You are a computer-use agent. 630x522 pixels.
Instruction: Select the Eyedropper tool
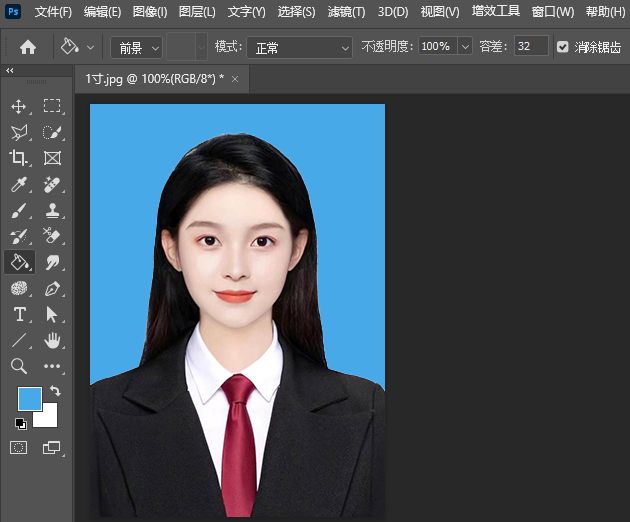19,184
